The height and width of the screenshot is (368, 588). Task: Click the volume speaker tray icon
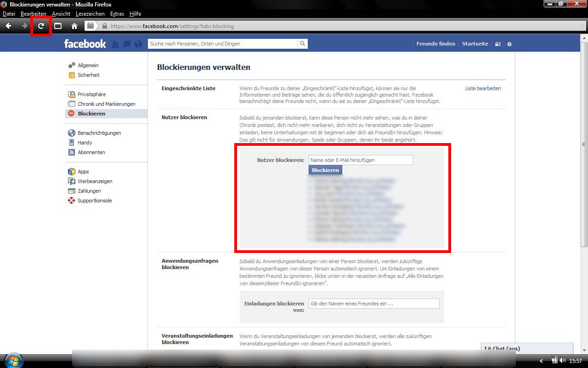(563, 361)
